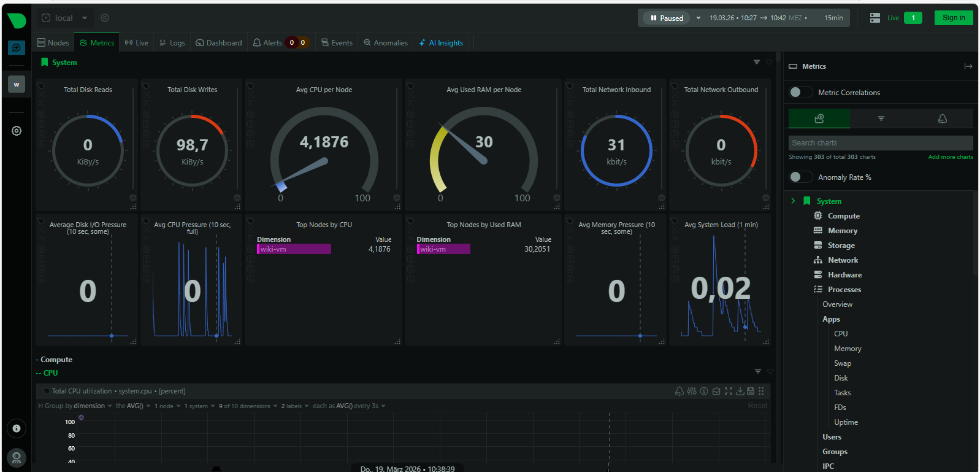Click the Netdata logo in the sidebar
This screenshot has width=980, height=472.
(x=17, y=20)
